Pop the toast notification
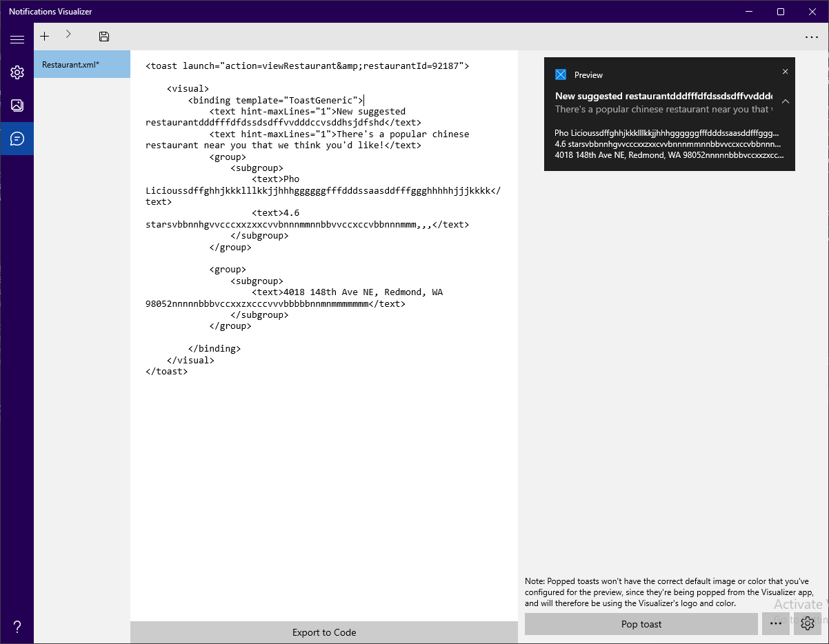This screenshot has width=829, height=644. (x=641, y=623)
